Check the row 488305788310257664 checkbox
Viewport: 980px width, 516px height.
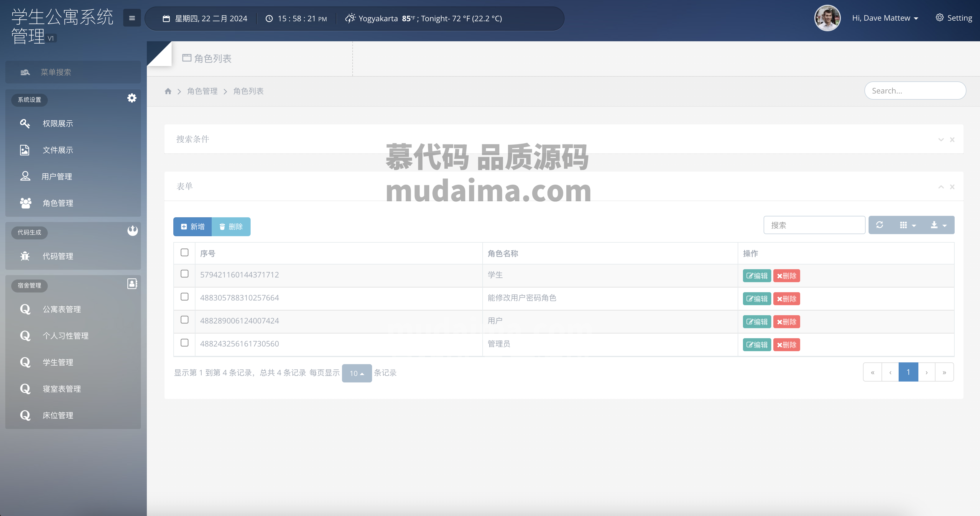185,297
